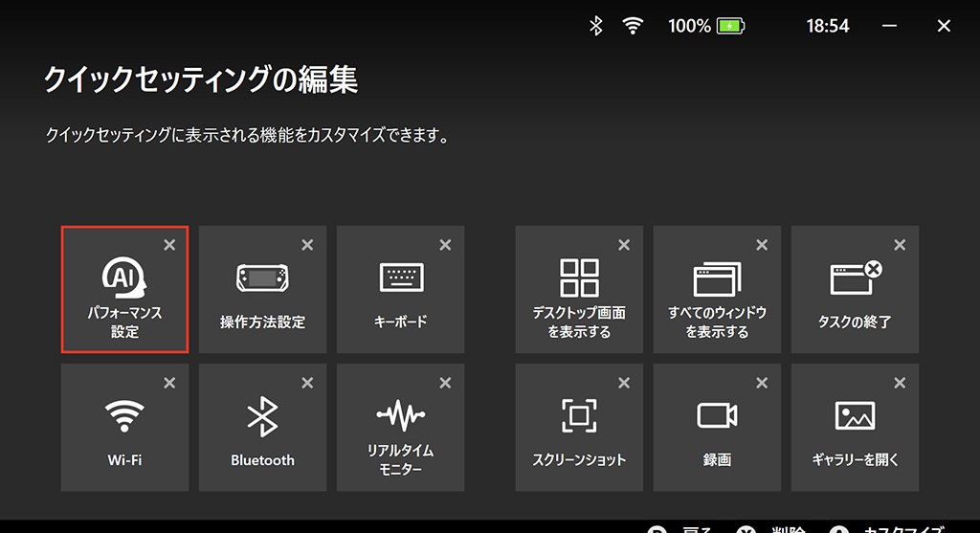980x533 pixels.
Task: Click the デスクトップ画面を表示する tile
Action: 579,289
